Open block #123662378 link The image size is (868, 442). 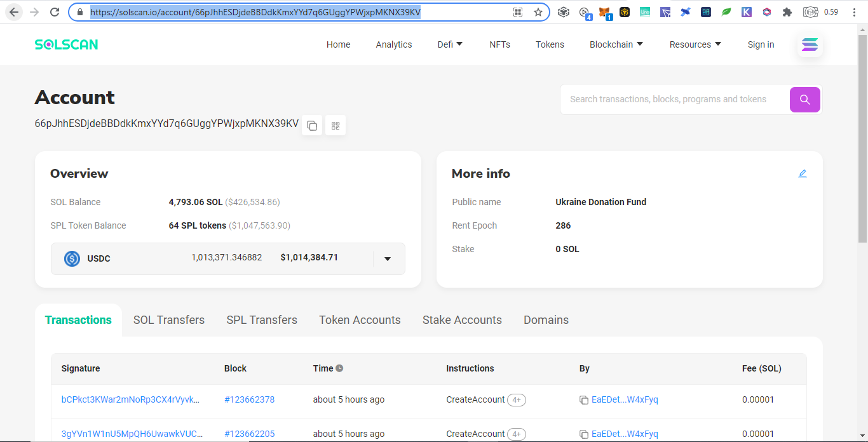point(249,399)
